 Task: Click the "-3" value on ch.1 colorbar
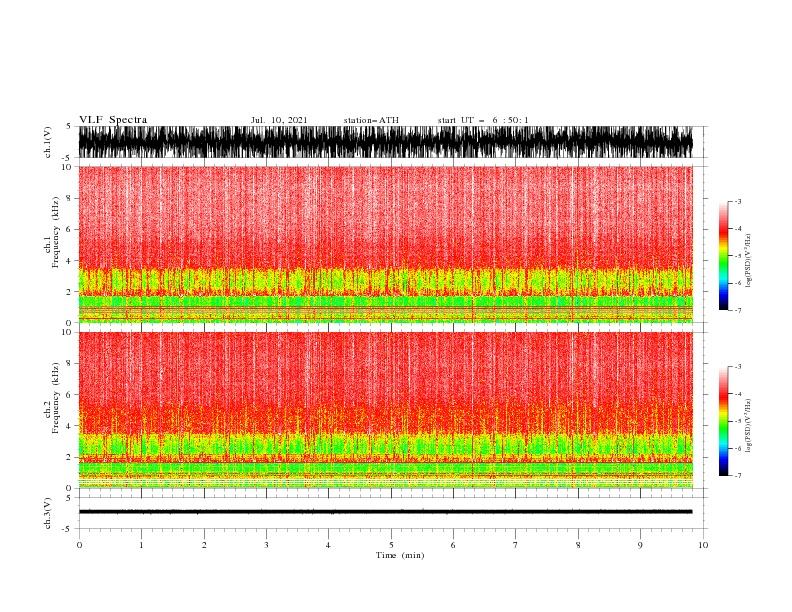(x=738, y=201)
